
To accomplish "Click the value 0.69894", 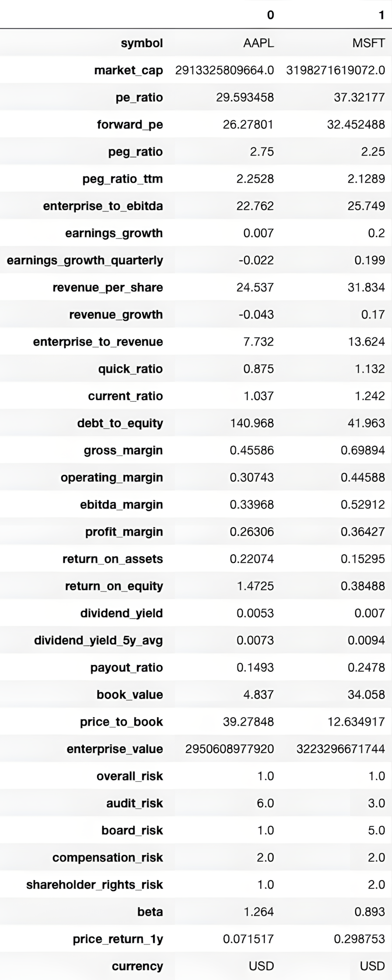I will tap(363, 451).
